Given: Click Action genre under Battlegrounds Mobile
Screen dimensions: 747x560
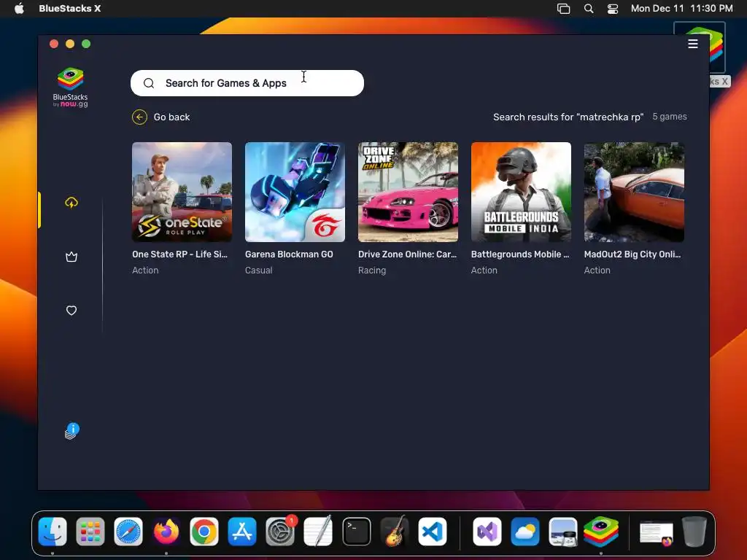Looking at the screenshot, I should point(484,271).
